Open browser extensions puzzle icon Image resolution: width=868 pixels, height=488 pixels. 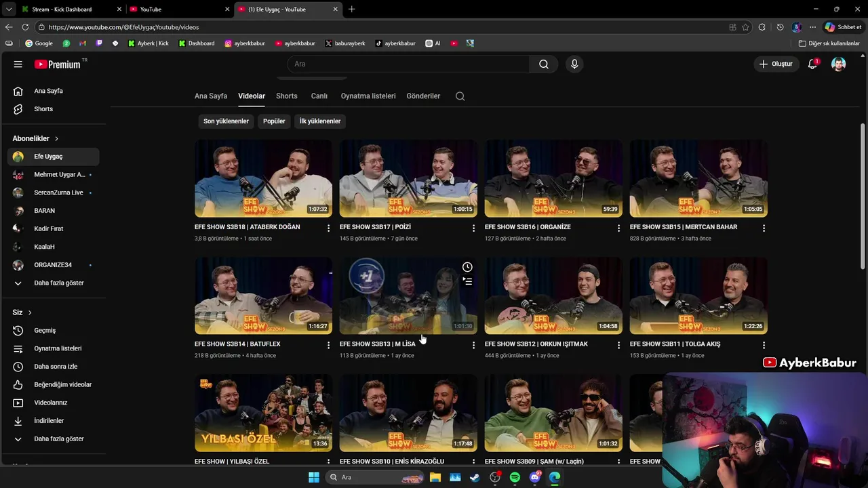click(762, 27)
